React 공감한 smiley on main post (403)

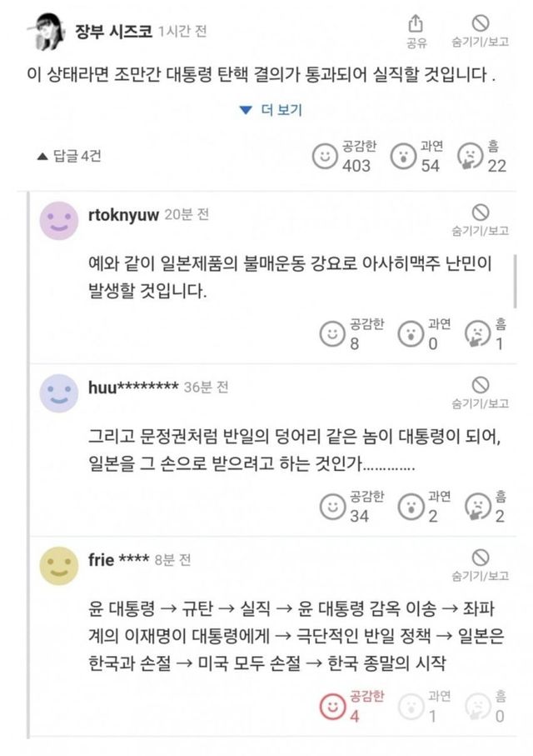[x=325, y=156]
